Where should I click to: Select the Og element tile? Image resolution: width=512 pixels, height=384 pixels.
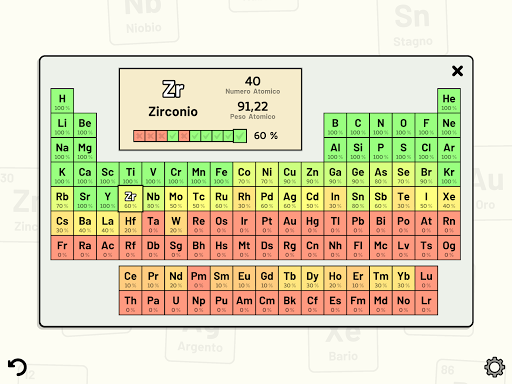point(449,248)
